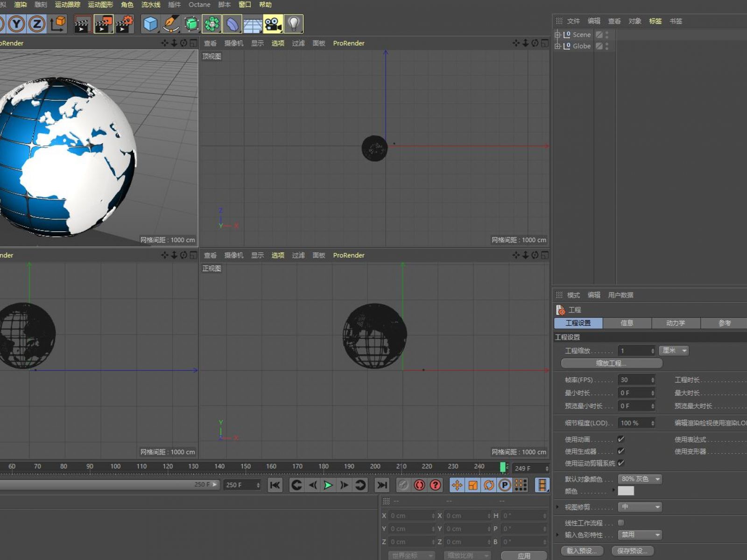
Task: Click the 颜色 gray color swatch
Action: (626, 491)
